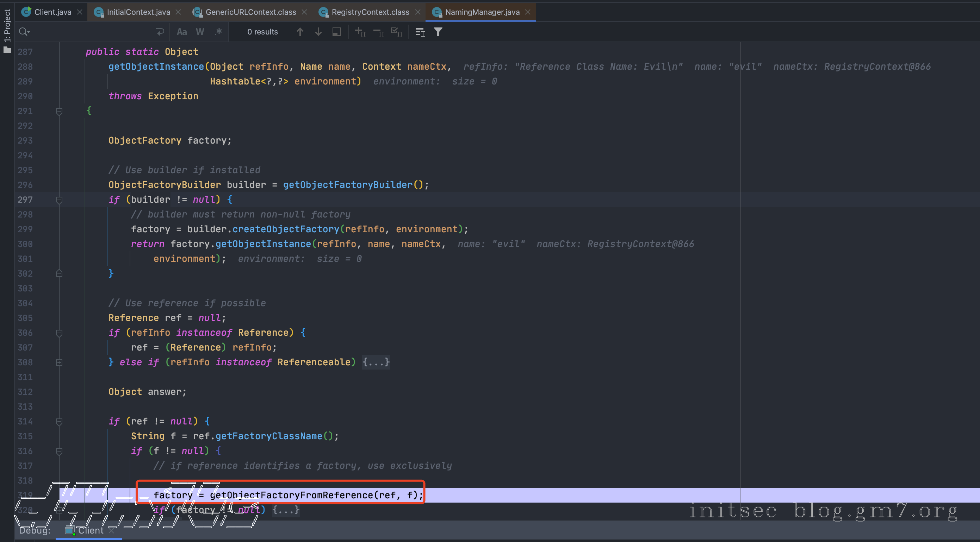Expand folded block on line 308
The image size is (980, 542).
pyautogui.click(x=59, y=362)
